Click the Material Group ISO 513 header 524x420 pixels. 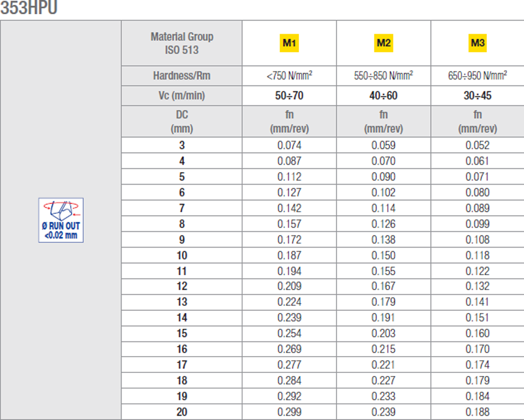point(182,43)
